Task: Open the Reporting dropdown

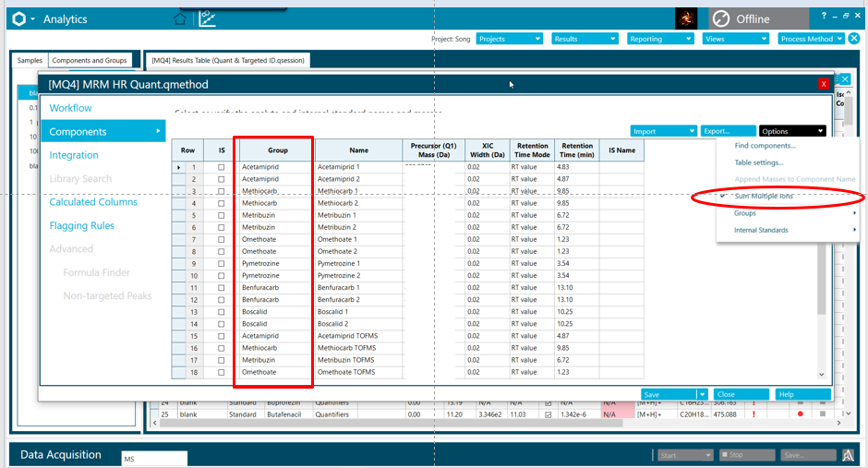Action: [660, 39]
